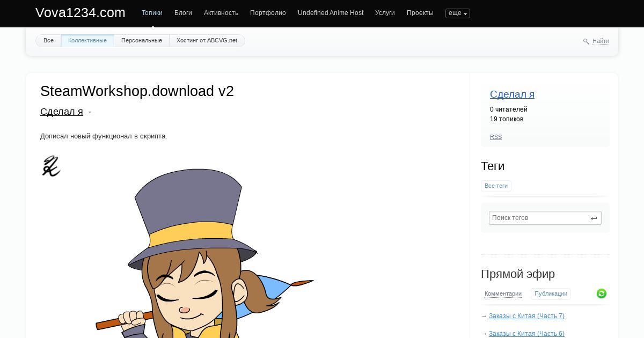The width and height of the screenshot is (644, 338).
Task: Open the Услуги menu item
Action: tap(385, 13)
